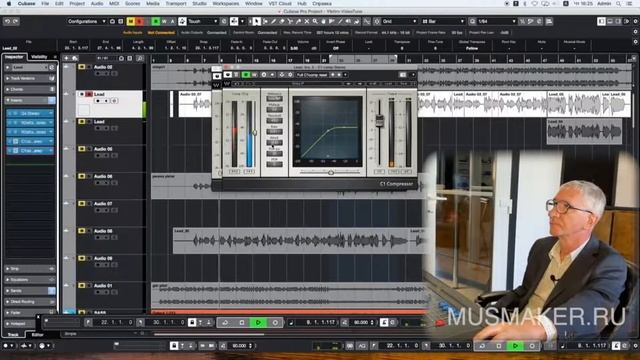
Task: Open the Editor tab in the lower zone
Action: tap(38, 335)
